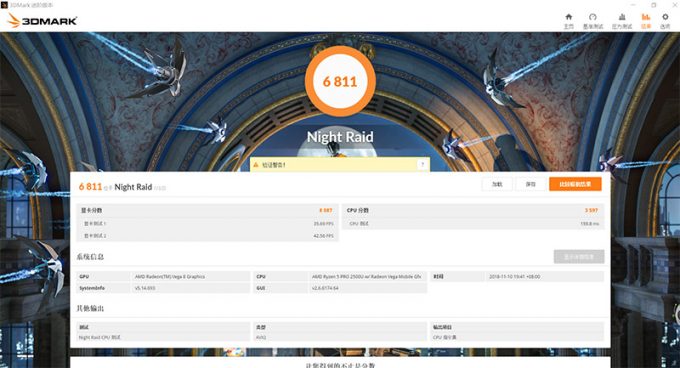Image resolution: width=680 pixels, height=368 pixels.
Task: Open the Stress Tests icon
Action: pyautogui.click(x=622, y=17)
